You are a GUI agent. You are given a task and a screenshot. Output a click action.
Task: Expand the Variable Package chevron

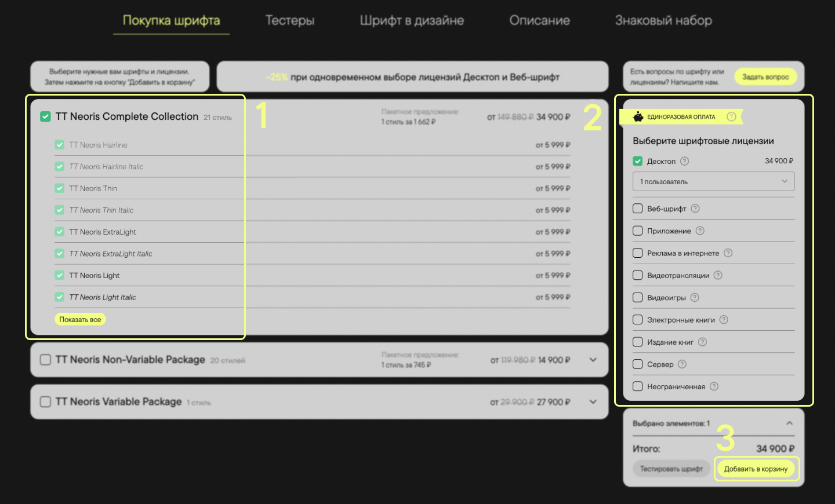(593, 401)
